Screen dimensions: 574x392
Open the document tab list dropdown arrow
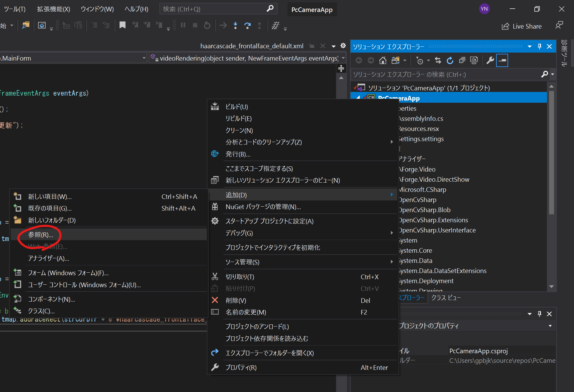click(x=333, y=46)
